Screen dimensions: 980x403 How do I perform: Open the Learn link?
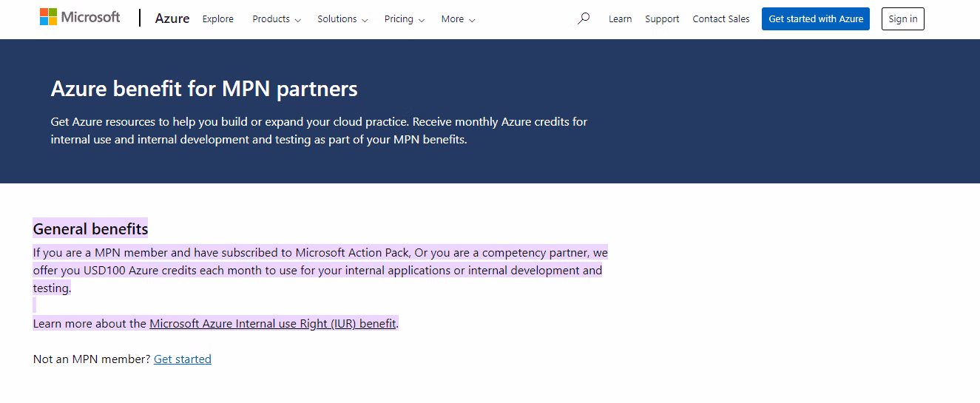pyautogui.click(x=620, y=19)
